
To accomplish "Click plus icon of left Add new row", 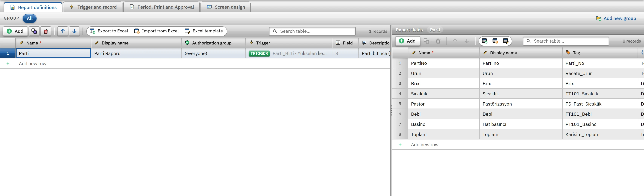I will point(8,64).
